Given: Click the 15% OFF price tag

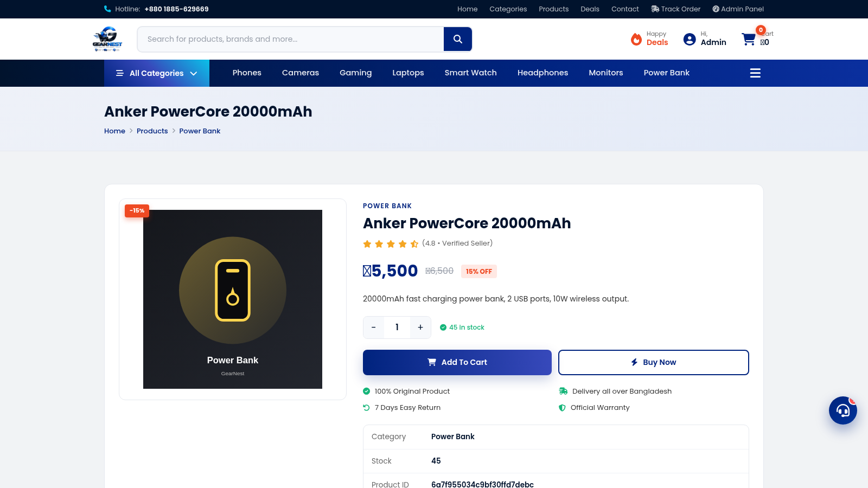Looking at the screenshot, I should point(479,272).
